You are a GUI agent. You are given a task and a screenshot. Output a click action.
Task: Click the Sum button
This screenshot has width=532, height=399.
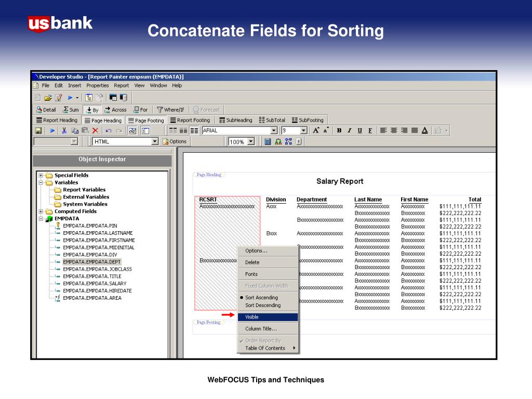(x=71, y=110)
